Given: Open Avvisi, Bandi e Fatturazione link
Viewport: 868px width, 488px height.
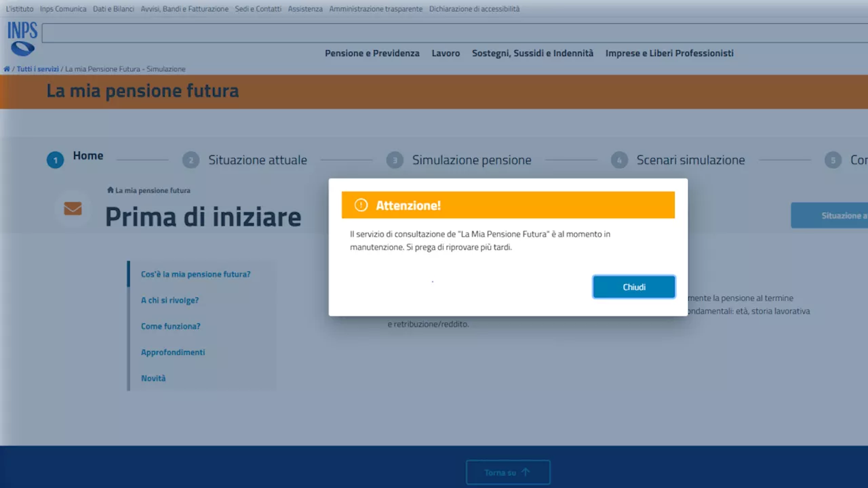Looking at the screenshot, I should click(x=184, y=9).
